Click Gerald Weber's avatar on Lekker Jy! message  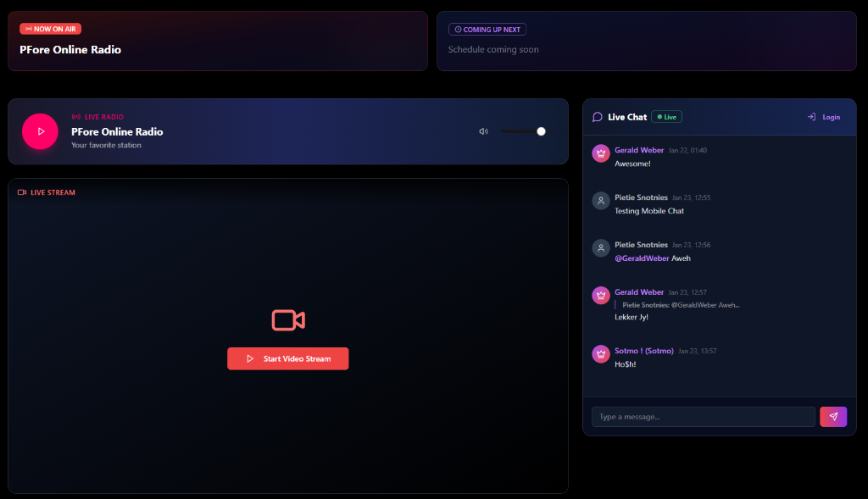coord(601,296)
